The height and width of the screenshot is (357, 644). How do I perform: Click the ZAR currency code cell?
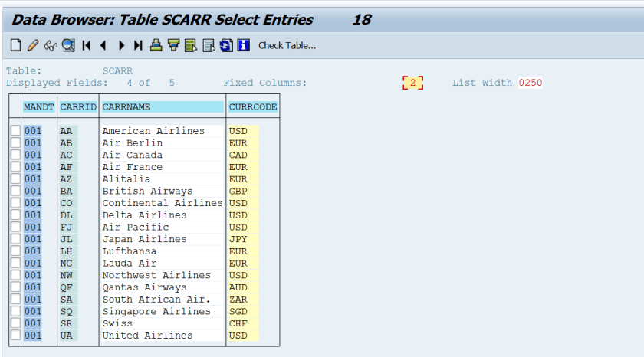(x=243, y=299)
